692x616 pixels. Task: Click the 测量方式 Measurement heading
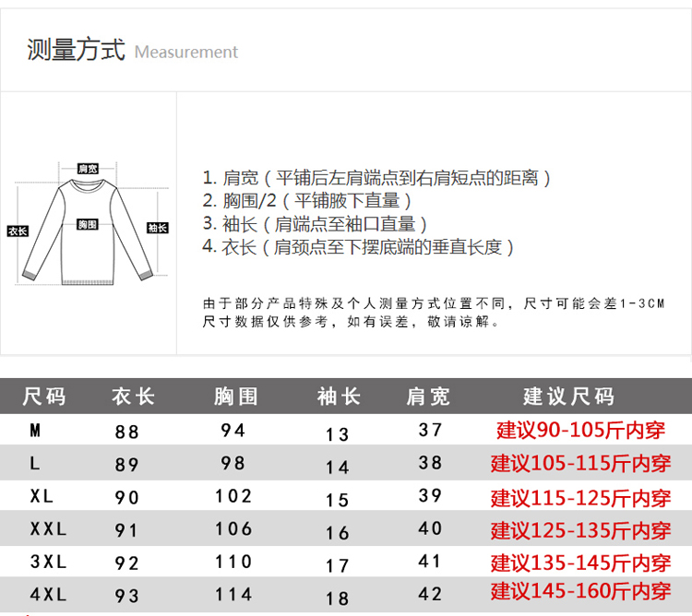[x=132, y=50]
